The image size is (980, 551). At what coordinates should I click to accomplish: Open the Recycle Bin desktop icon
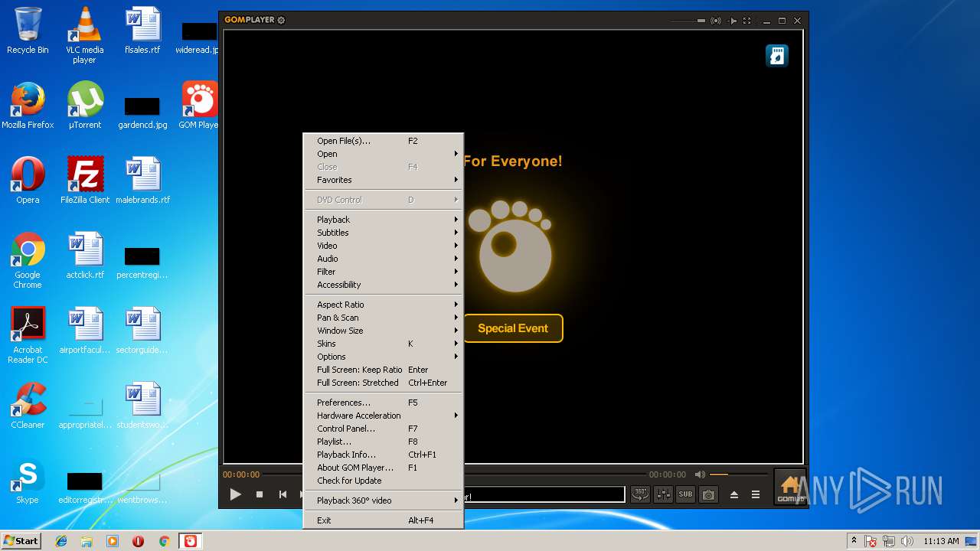click(x=28, y=31)
